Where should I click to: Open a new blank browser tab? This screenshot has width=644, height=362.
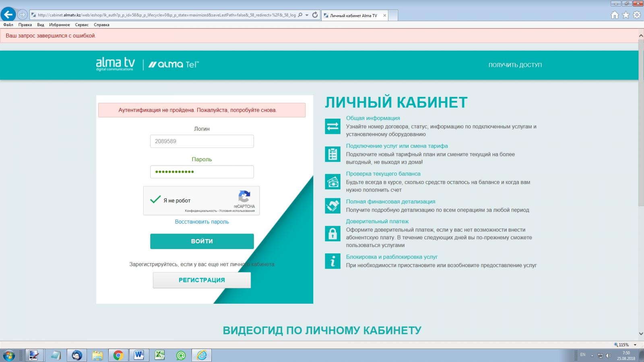[x=393, y=15]
